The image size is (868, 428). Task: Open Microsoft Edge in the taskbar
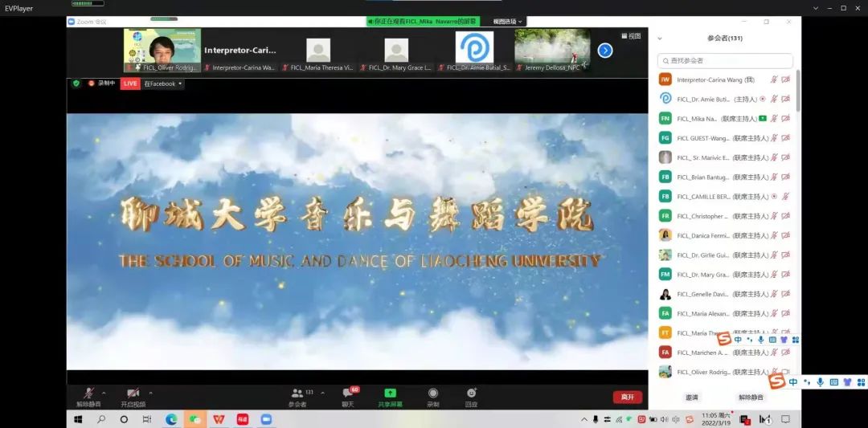click(171, 419)
